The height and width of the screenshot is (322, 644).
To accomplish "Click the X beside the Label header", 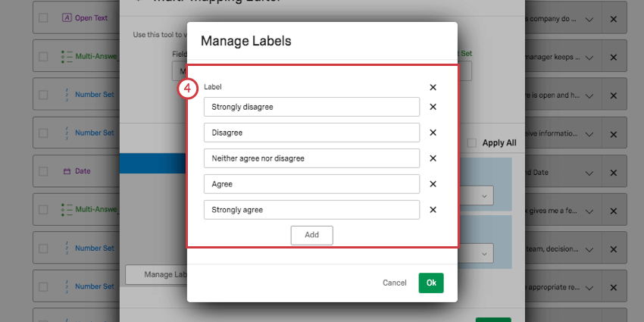I will (x=433, y=87).
